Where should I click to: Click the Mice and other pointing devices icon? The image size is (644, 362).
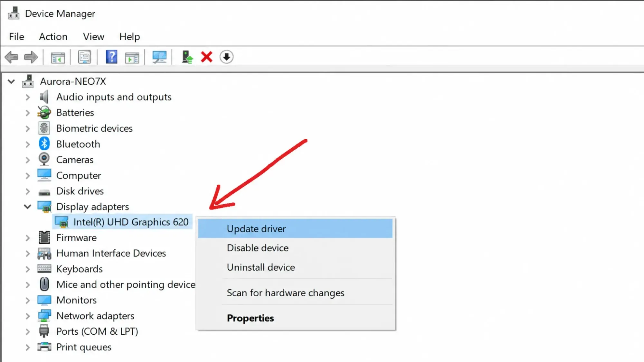44,284
